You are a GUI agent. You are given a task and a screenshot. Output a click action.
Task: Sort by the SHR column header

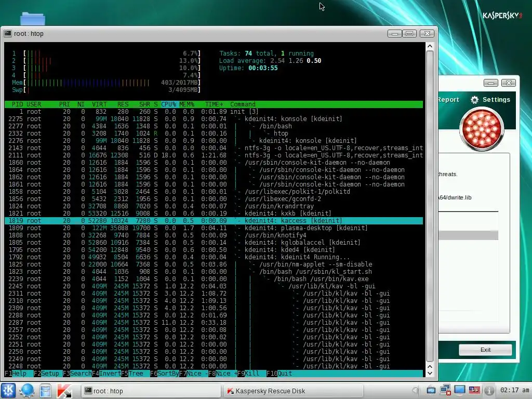[x=144, y=104]
